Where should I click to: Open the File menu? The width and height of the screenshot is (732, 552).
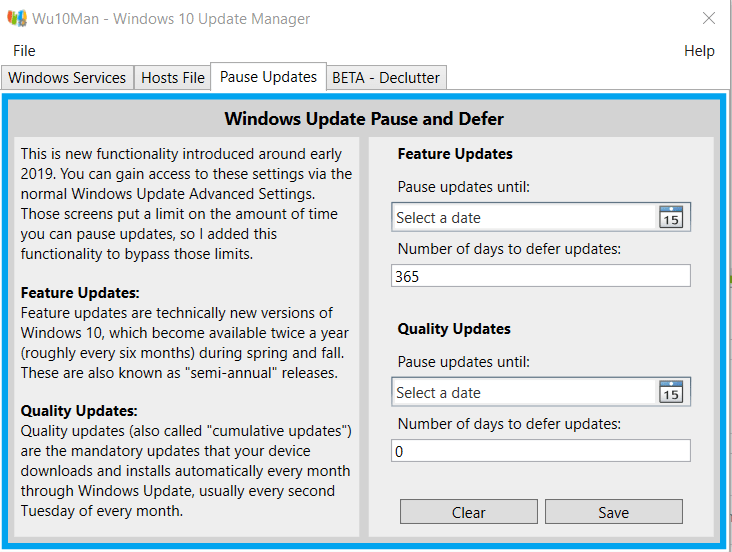(x=24, y=50)
